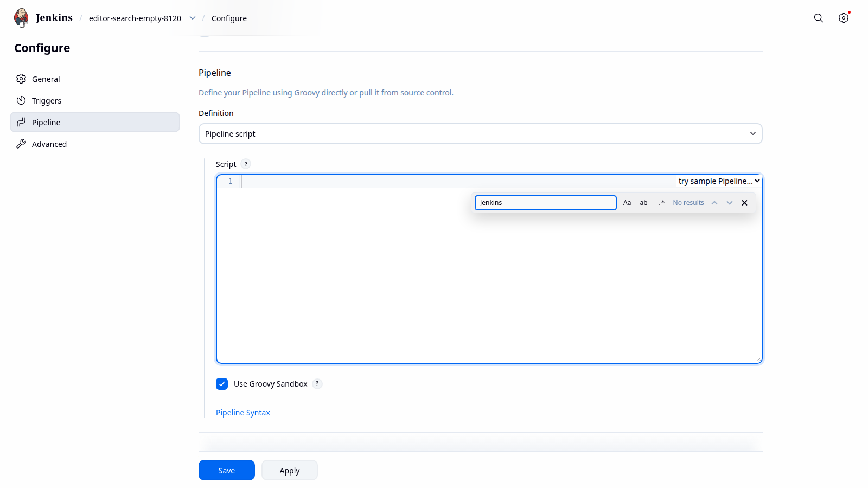
Task: Click the Pipeline flow icon in sidebar
Action: click(x=21, y=122)
